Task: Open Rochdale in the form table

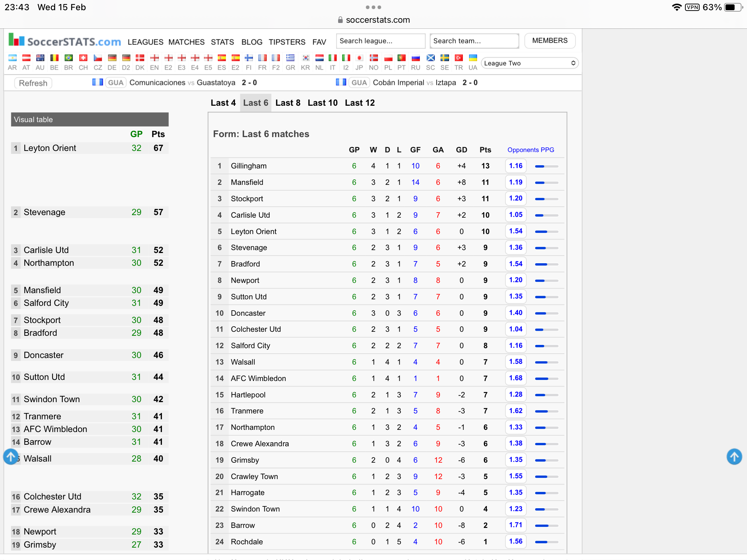Action: pos(247,542)
